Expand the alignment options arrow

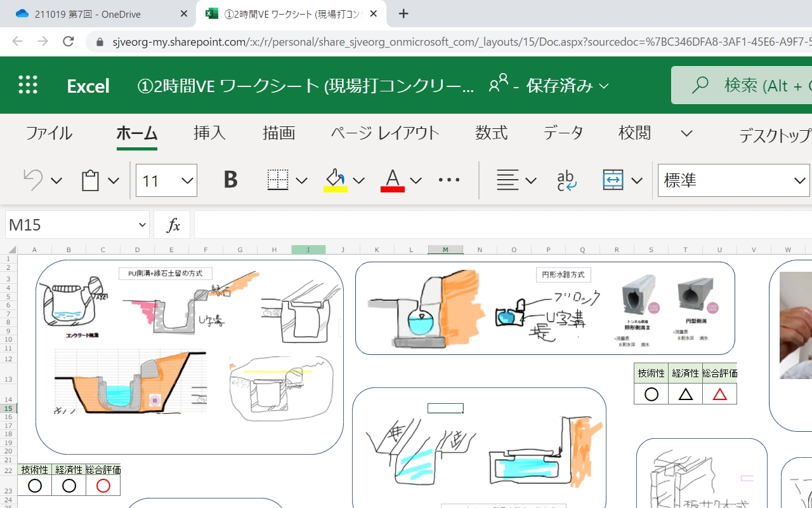coord(532,181)
